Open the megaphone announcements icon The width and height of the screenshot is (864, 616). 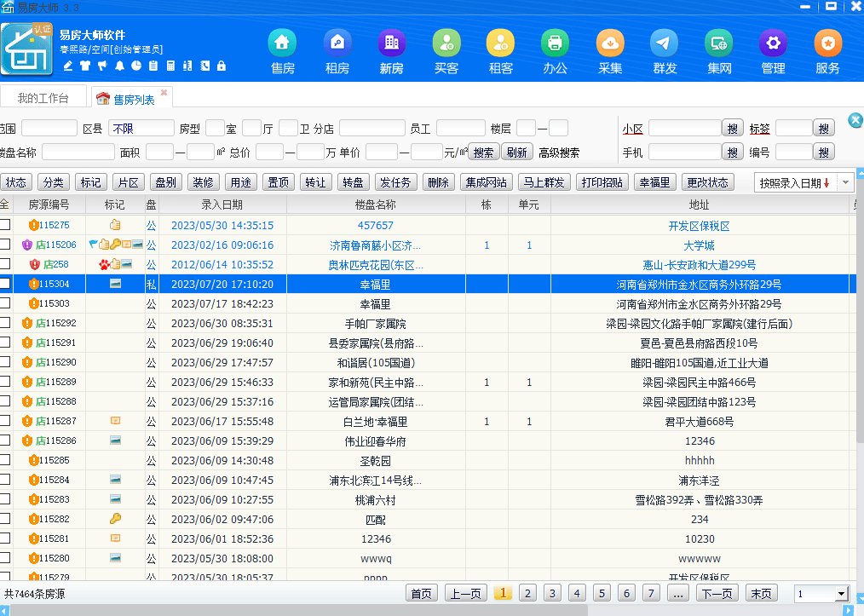tap(102, 66)
